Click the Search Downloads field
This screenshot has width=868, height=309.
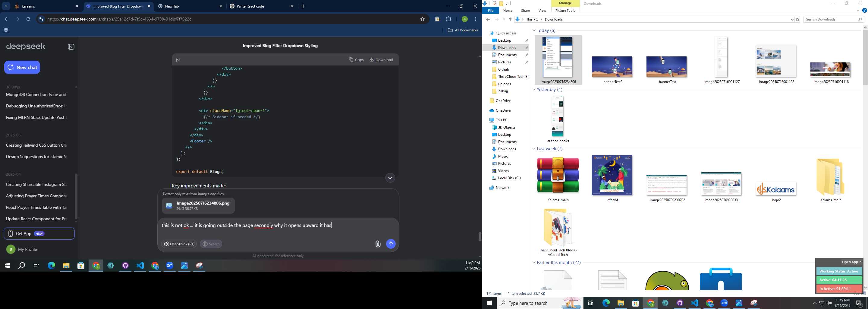pyautogui.click(x=834, y=20)
